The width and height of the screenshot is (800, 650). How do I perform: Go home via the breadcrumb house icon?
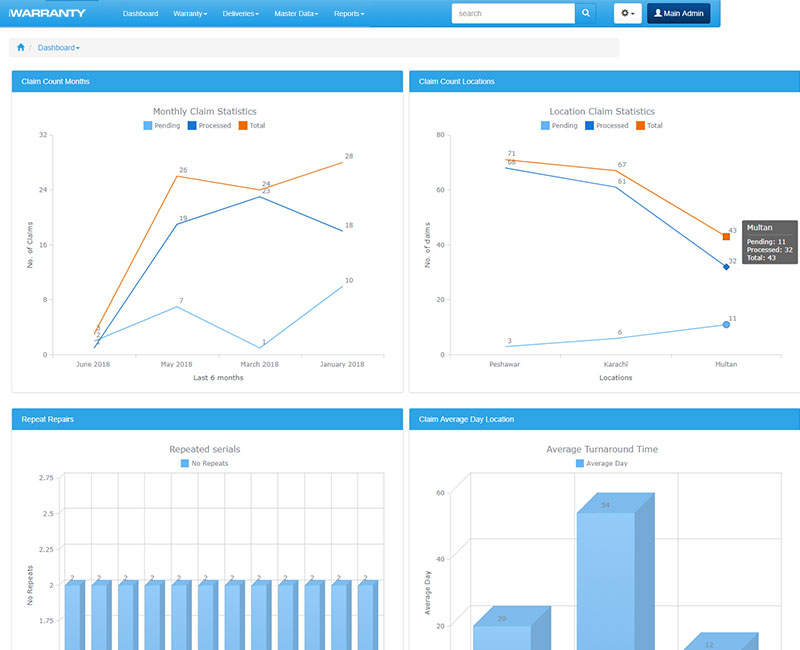(21, 47)
